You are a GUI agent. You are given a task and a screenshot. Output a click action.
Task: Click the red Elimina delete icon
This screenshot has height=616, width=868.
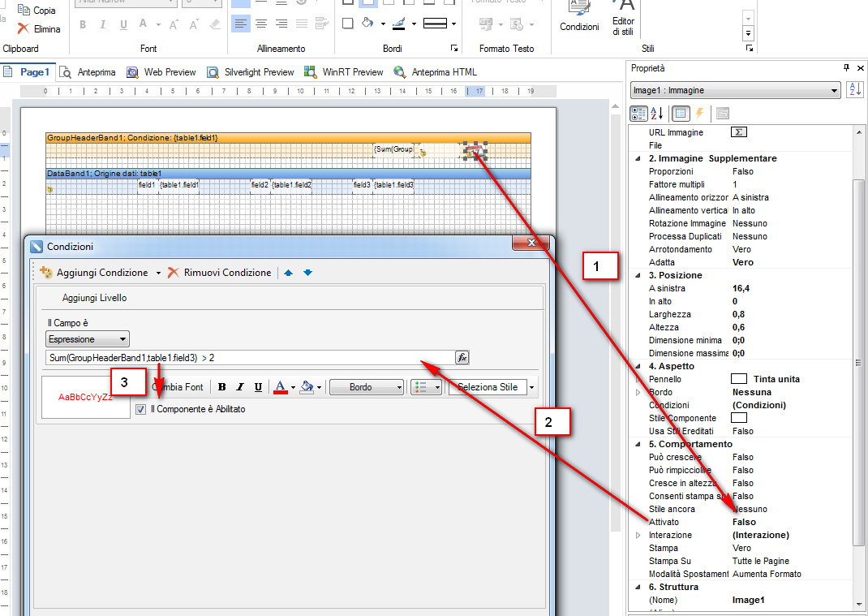[x=24, y=28]
